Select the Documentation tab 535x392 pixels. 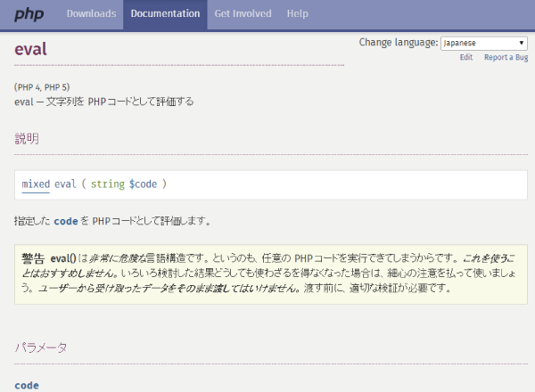point(165,13)
